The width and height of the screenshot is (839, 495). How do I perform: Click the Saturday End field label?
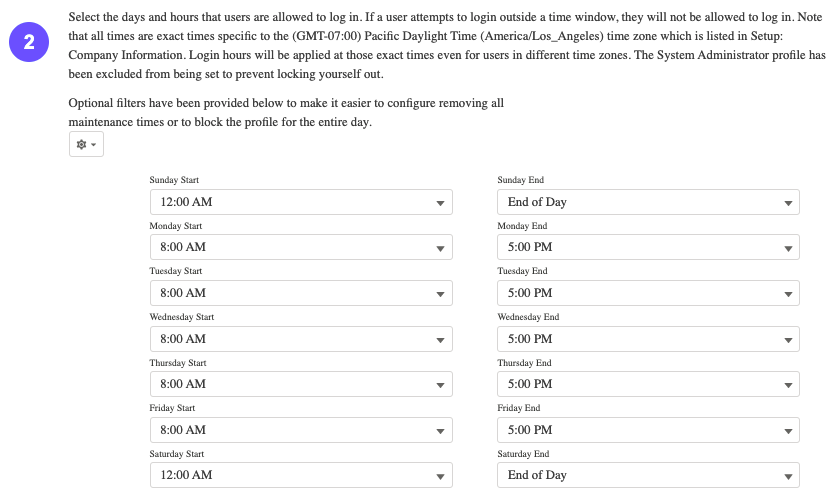(x=522, y=454)
